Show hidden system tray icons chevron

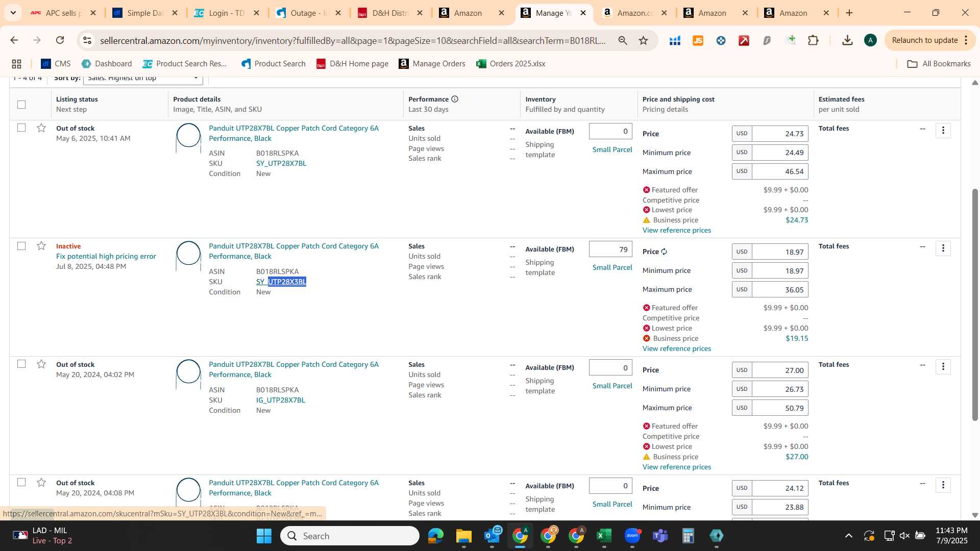coord(848,536)
